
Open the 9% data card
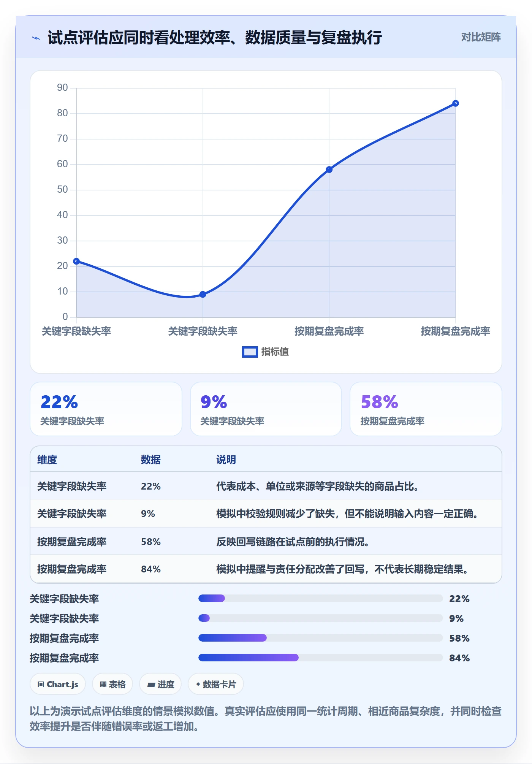(266, 409)
